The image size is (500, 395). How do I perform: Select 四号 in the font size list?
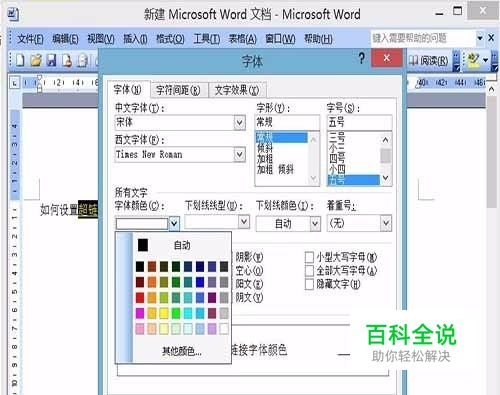(337, 158)
